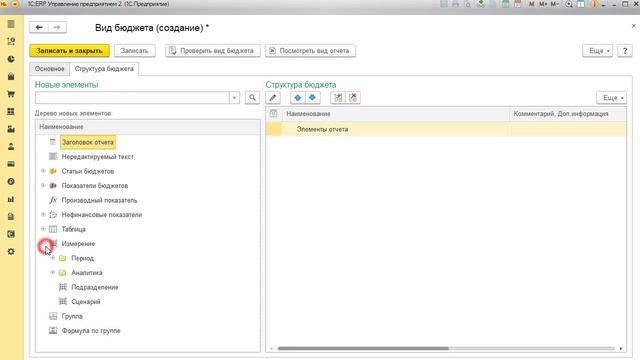Move element up with blue up arrow
This screenshot has width=640, height=360.
[x=298, y=98]
